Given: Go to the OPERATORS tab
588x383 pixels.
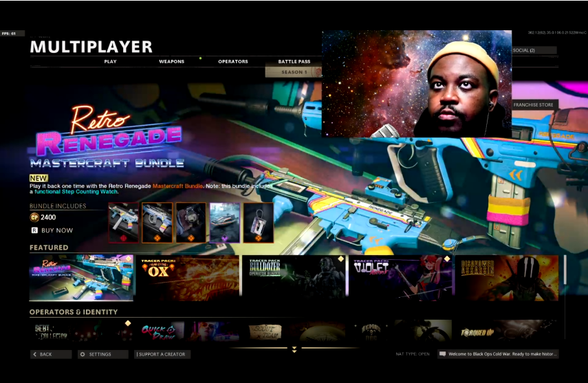Looking at the screenshot, I should coord(233,61).
